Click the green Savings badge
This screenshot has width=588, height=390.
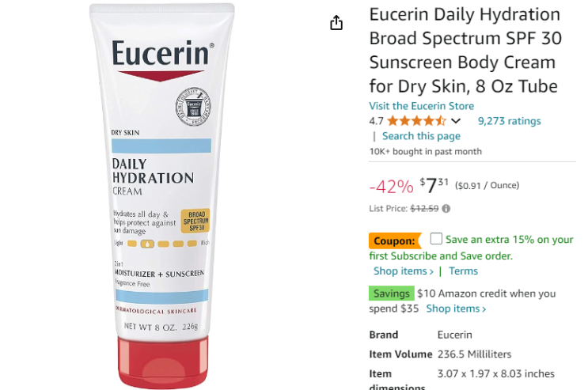pyautogui.click(x=392, y=293)
